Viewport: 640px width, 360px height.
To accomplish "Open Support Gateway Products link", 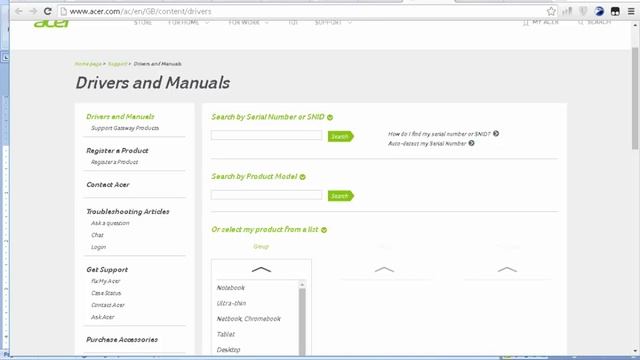I will point(125,128).
